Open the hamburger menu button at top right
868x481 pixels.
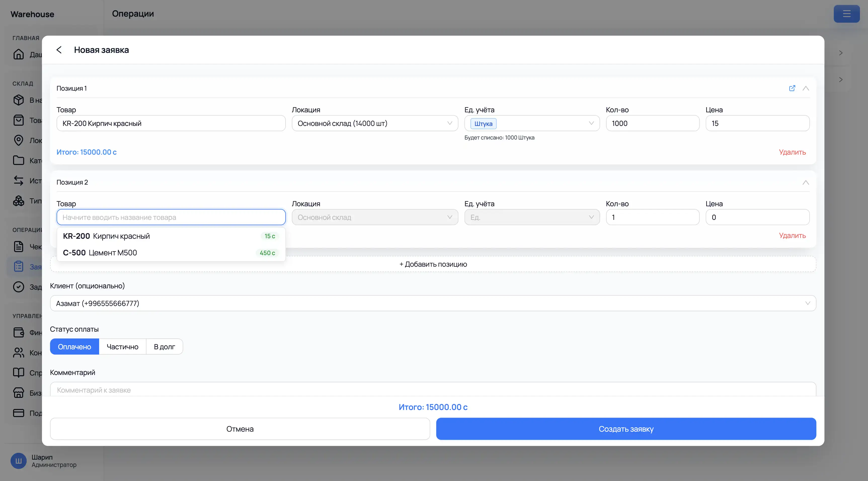pyautogui.click(x=846, y=14)
